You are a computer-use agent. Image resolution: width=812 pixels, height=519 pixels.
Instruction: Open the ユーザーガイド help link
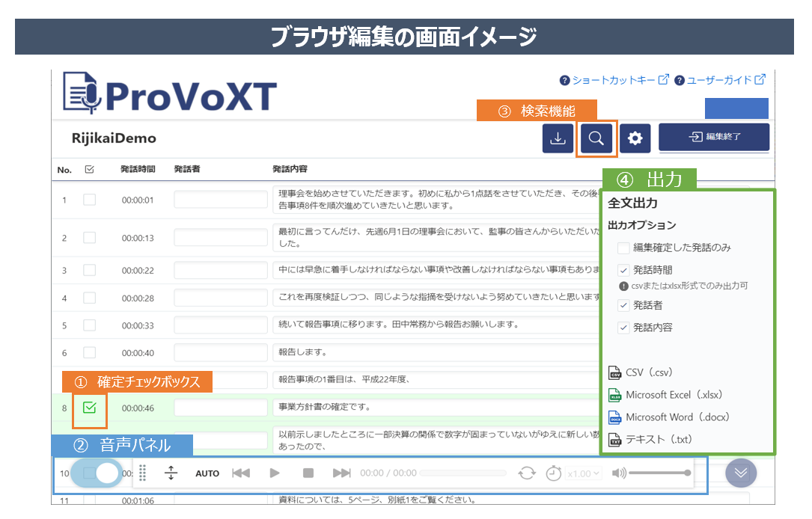tap(720, 80)
